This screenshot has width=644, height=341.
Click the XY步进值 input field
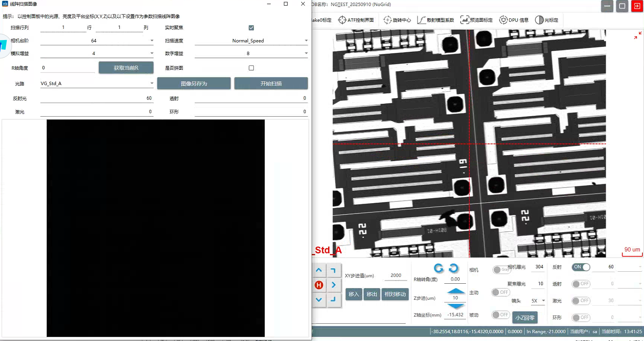[395, 275]
